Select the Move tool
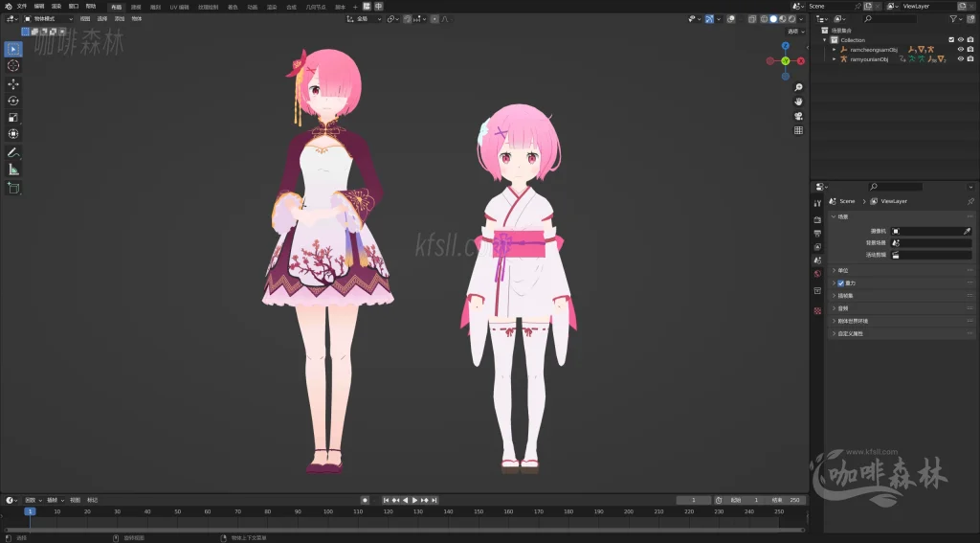980x543 pixels. [13, 84]
